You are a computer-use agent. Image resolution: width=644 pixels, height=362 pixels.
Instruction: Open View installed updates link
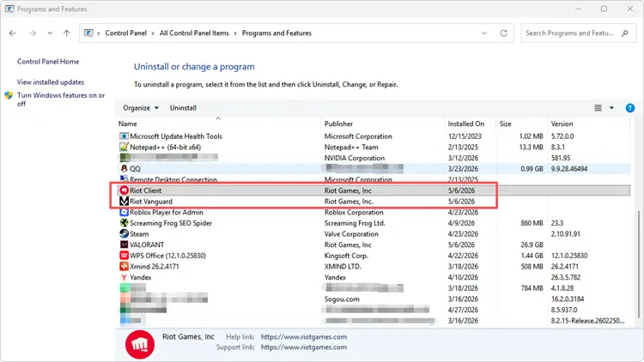51,82
